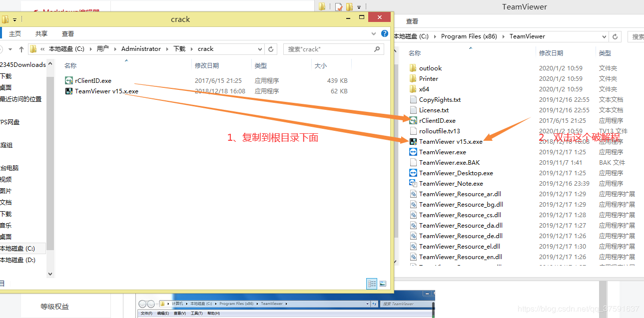Screen dimensions: 644x318
Task: Select the outlook folder icon
Action: tap(413, 68)
